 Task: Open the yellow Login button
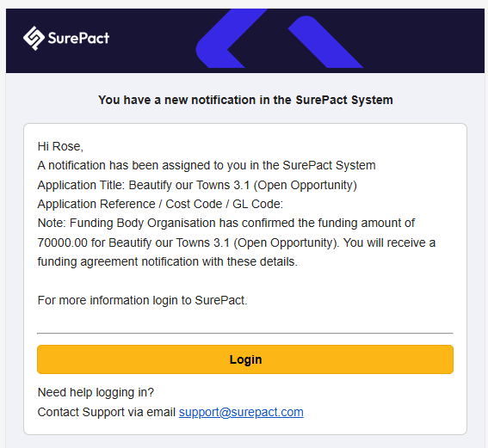(x=245, y=359)
